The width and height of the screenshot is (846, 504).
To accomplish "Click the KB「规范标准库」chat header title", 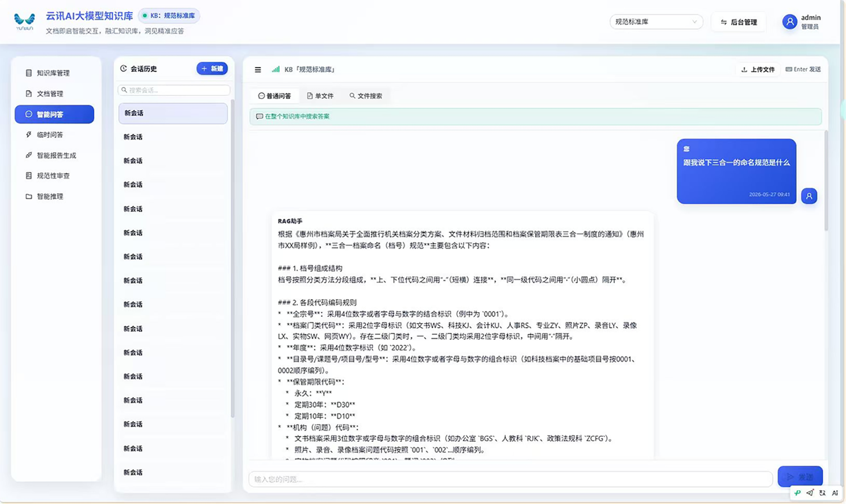I will point(309,69).
